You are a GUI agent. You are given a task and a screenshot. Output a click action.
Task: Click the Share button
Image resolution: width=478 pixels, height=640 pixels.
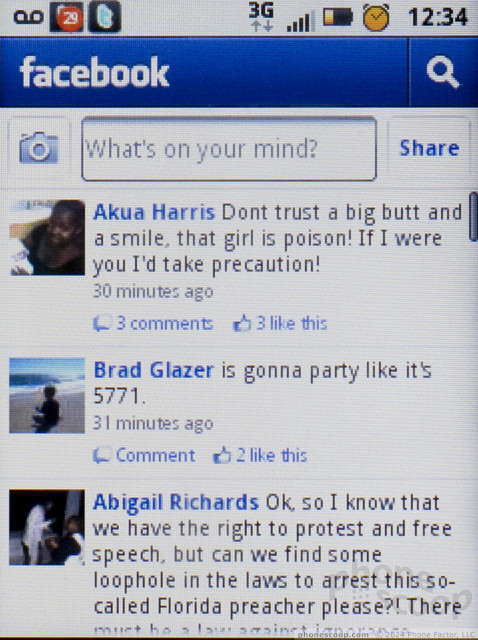(x=429, y=148)
